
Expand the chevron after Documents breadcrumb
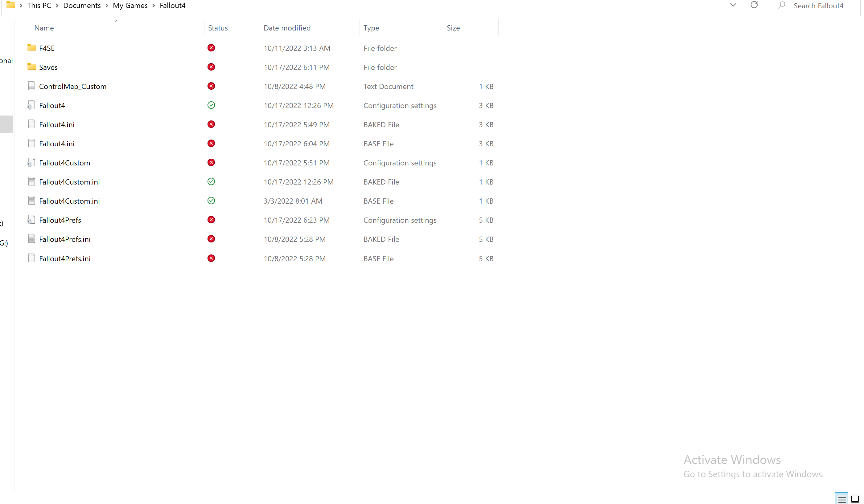107,6
